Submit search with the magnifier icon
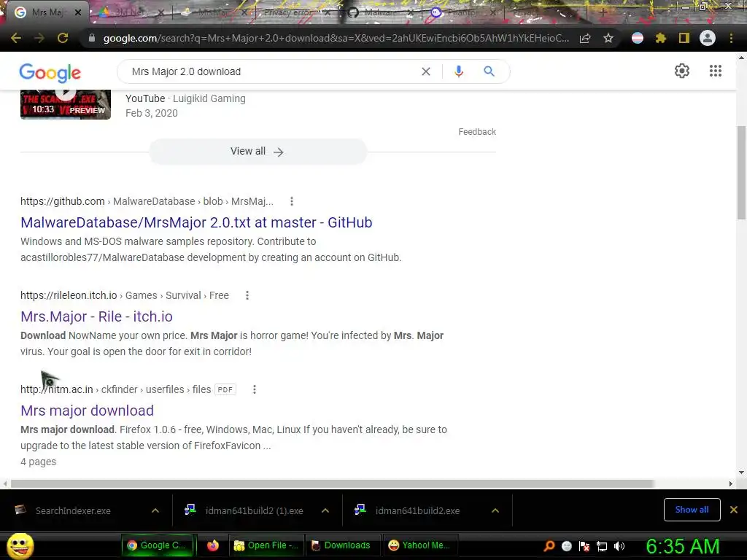The width and height of the screenshot is (747, 560). click(x=489, y=71)
